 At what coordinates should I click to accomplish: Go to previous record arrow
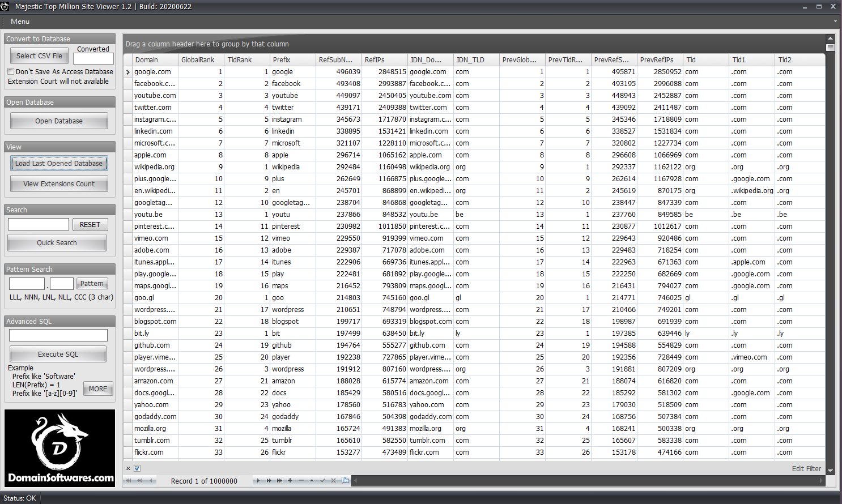coord(151,481)
